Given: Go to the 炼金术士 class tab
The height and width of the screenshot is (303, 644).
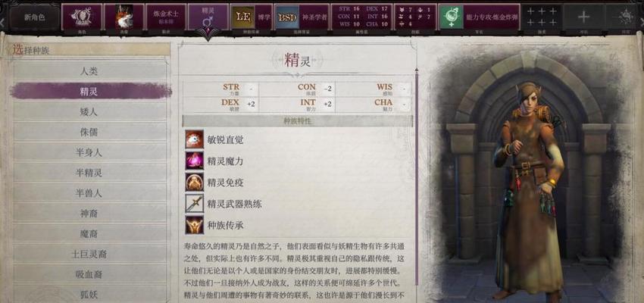Looking at the screenshot, I should pos(166,17).
